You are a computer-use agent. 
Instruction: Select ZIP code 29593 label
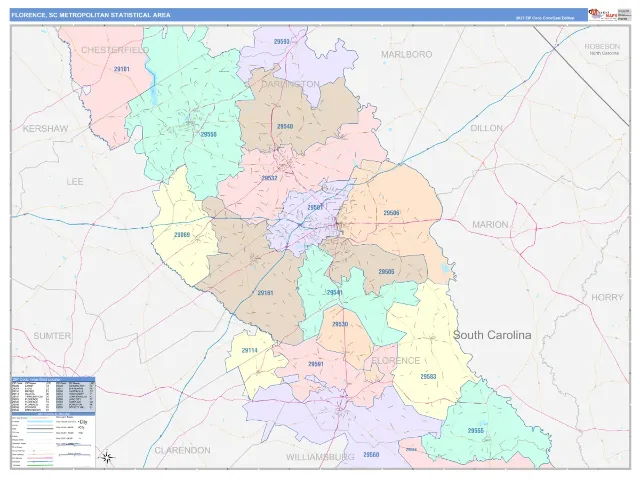[282, 42]
